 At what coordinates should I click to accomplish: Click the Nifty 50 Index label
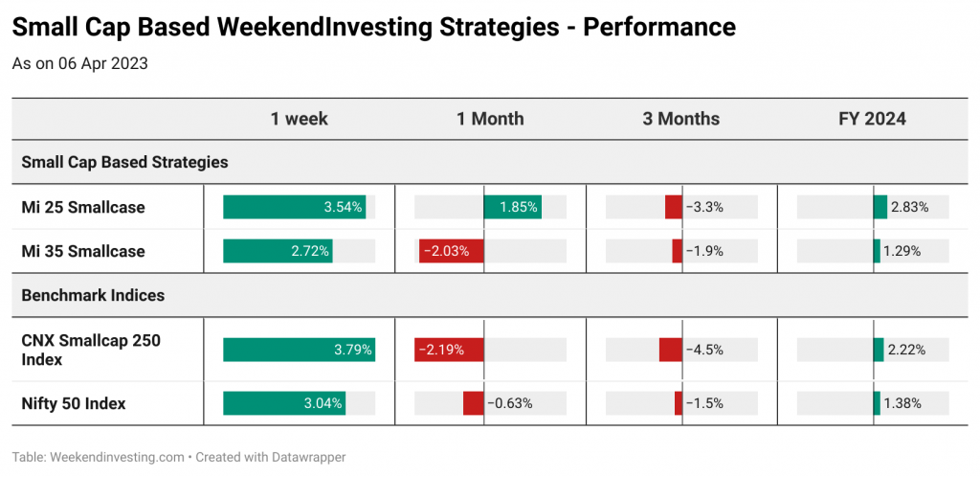click(74, 404)
